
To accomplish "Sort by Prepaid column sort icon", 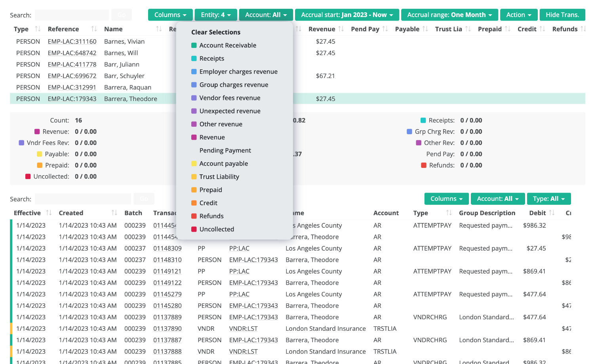I will [508, 29].
